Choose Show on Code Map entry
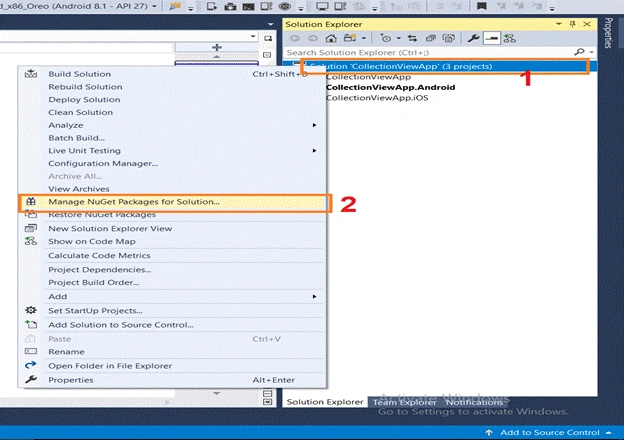Viewport: 624px width, 440px height. tap(172, 241)
